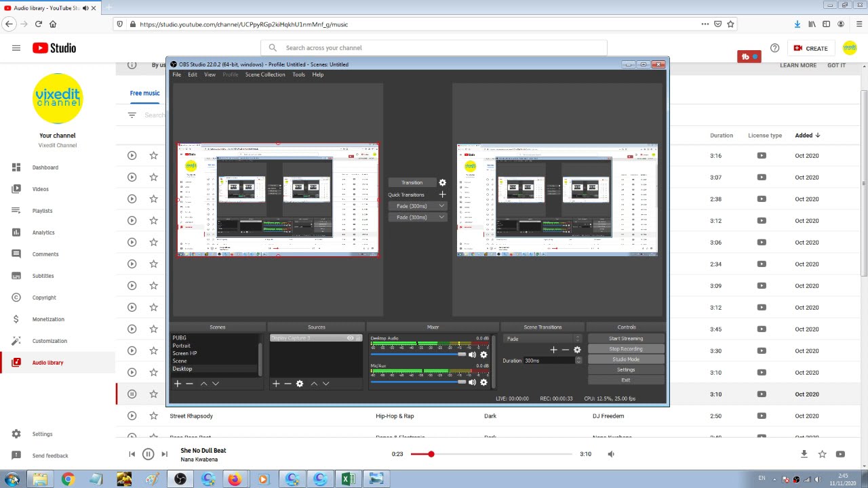Screen dimensions: 868x488
Task: Open YouTube Studio hamburger menu
Action: coord(16,48)
